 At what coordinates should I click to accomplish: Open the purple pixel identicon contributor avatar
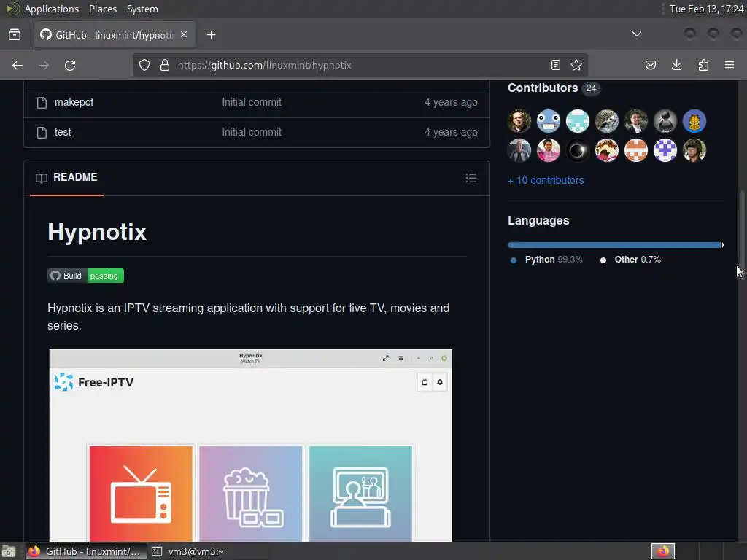click(665, 150)
